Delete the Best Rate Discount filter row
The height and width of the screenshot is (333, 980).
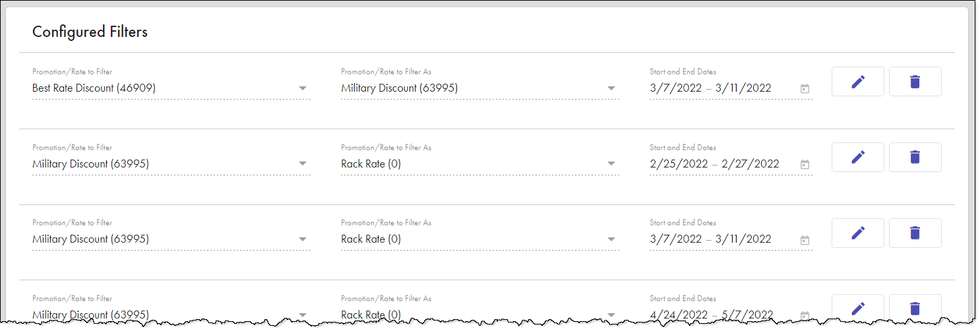click(915, 82)
